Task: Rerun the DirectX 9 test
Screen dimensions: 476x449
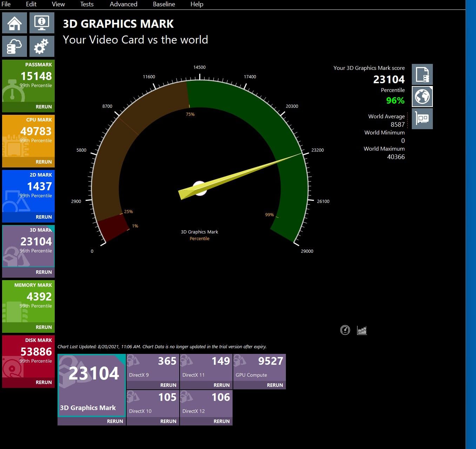Action: click(168, 385)
